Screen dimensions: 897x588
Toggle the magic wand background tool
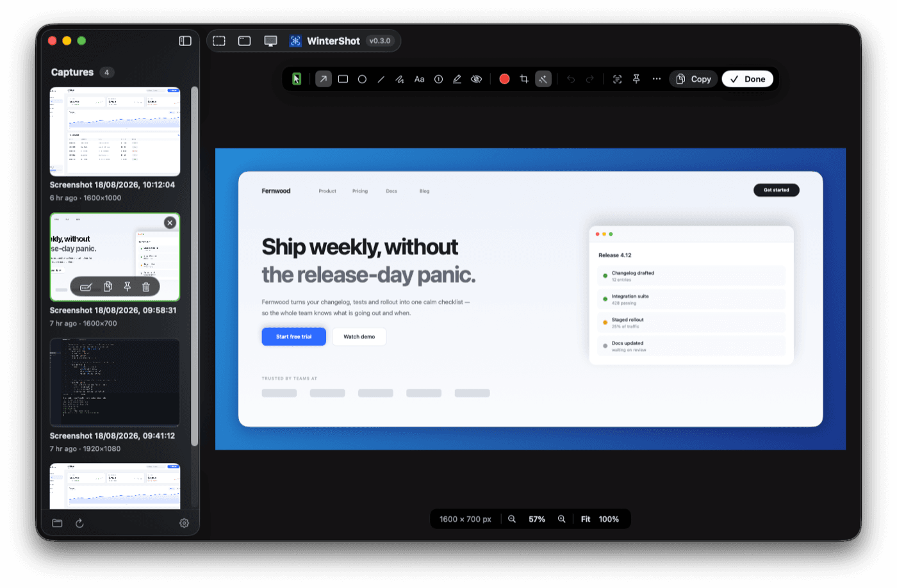pyautogui.click(x=543, y=79)
